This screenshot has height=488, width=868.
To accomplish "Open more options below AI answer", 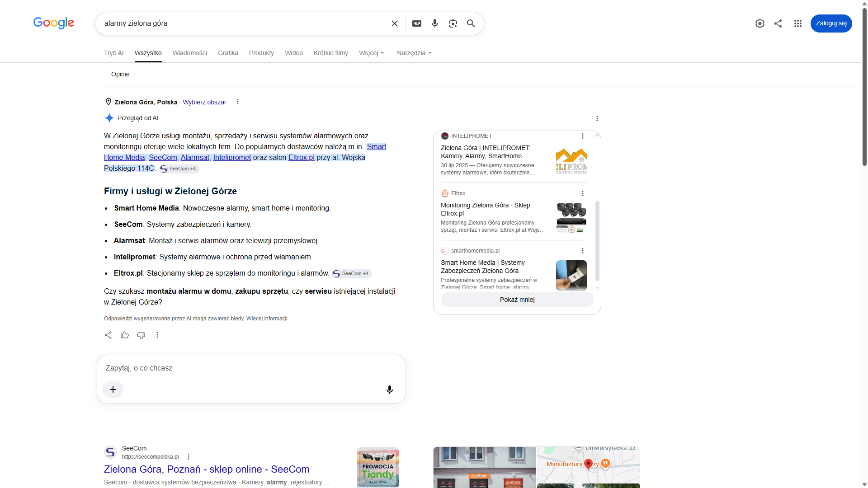I will click(157, 335).
